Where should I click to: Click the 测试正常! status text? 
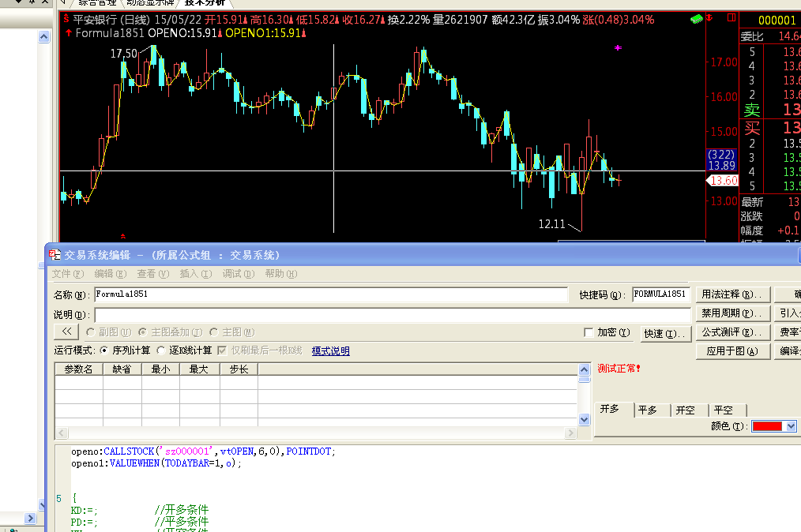619,369
